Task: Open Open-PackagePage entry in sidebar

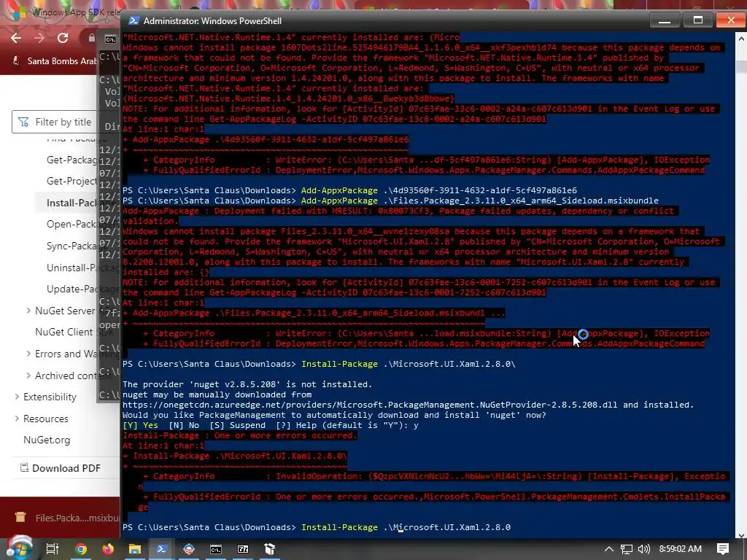Action: coord(72,224)
